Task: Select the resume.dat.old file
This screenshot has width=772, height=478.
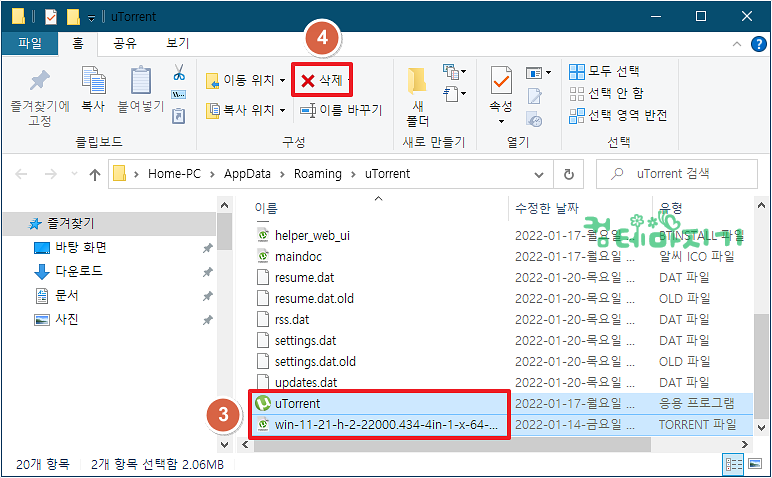Action: 314,299
